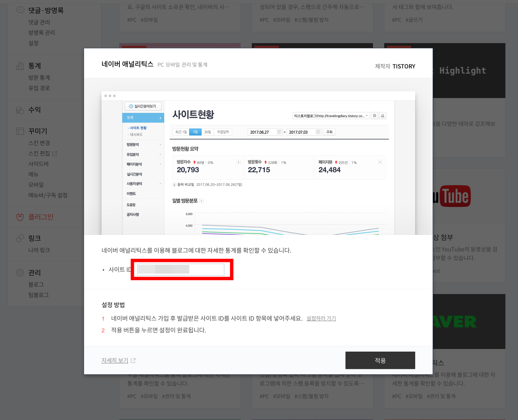Click the Highlight plugin card thumbnail behind the dialog

[469, 71]
